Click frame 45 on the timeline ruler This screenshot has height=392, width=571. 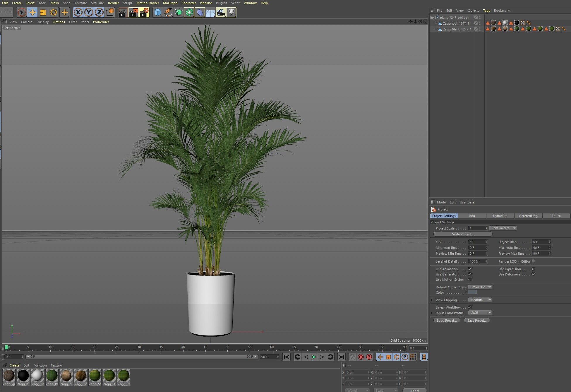coord(205,348)
